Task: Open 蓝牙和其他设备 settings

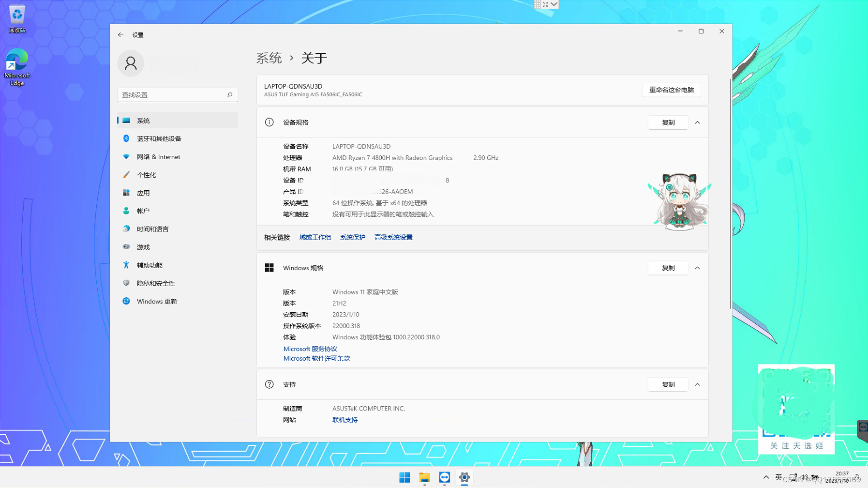Action: [x=178, y=138]
